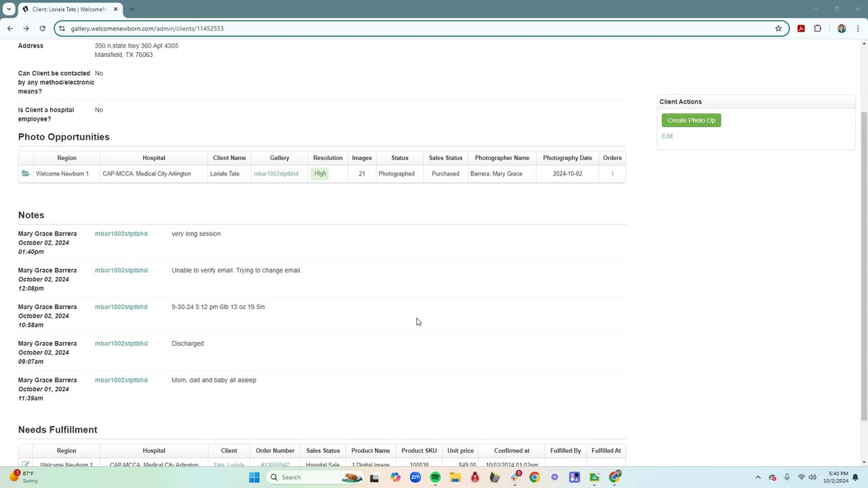Open the browser extensions puzzle icon
The image size is (868, 488).
pos(817,28)
